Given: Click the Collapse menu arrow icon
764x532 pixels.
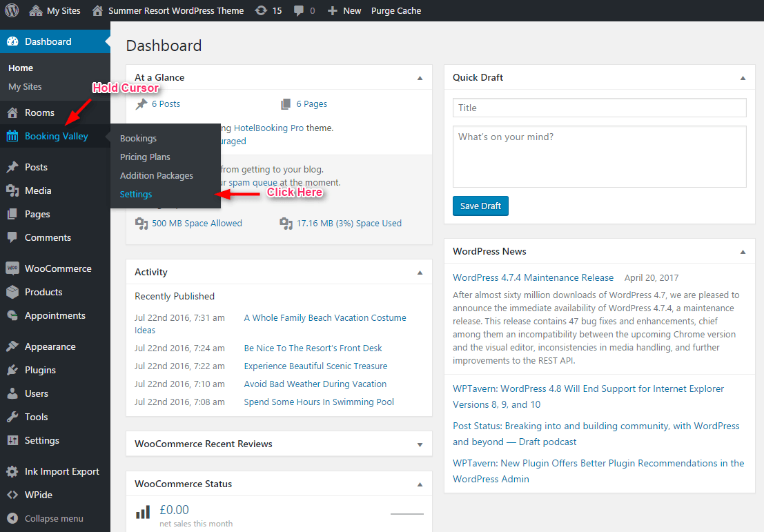Looking at the screenshot, I should (12, 518).
